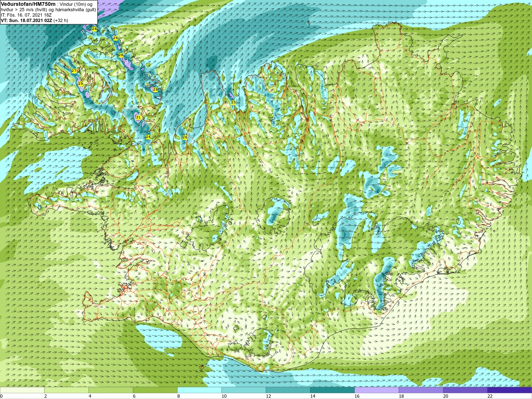Click the legend tick label 16
532x399 pixels.
pyautogui.click(x=357, y=396)
